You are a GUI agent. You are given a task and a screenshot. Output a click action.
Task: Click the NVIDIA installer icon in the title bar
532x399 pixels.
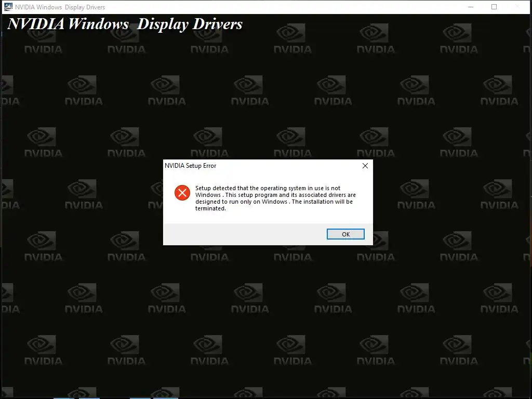pyautogui.click(x=8, y=7)
